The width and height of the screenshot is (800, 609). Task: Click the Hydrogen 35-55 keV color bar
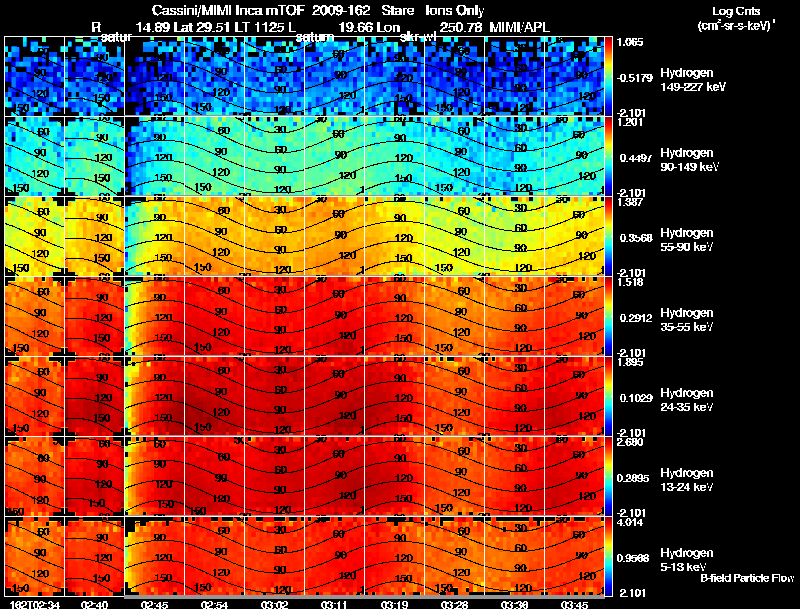[608, 316]
